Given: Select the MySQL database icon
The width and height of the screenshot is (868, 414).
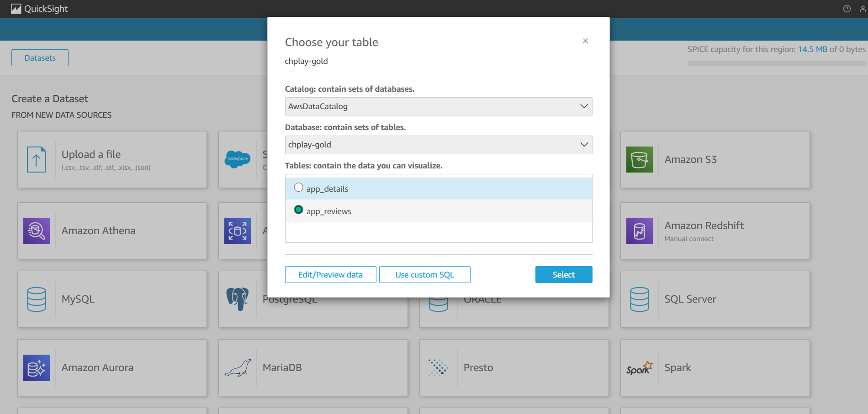Looking at the screenshot, I should click(37, 299).
